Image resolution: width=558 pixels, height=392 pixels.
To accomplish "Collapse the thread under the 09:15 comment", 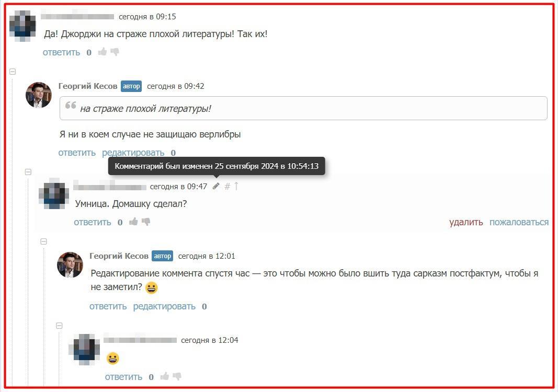I will (13, 72).
